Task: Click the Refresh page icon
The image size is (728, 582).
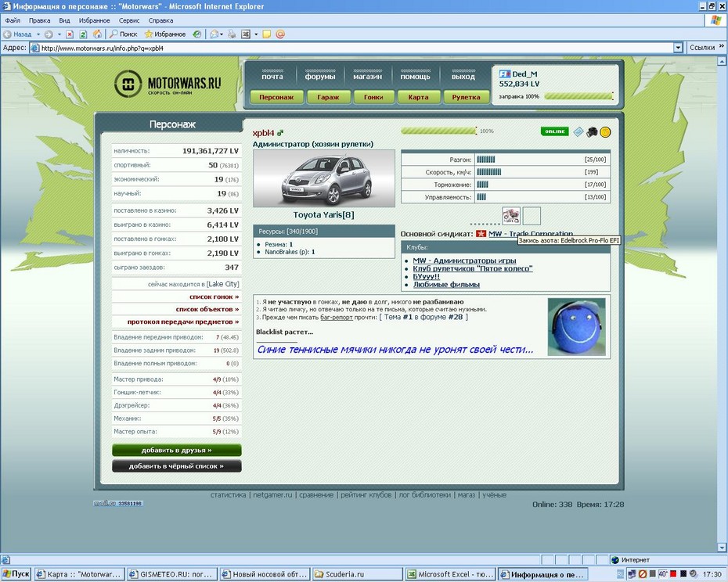Action: (x=83, y=34)
